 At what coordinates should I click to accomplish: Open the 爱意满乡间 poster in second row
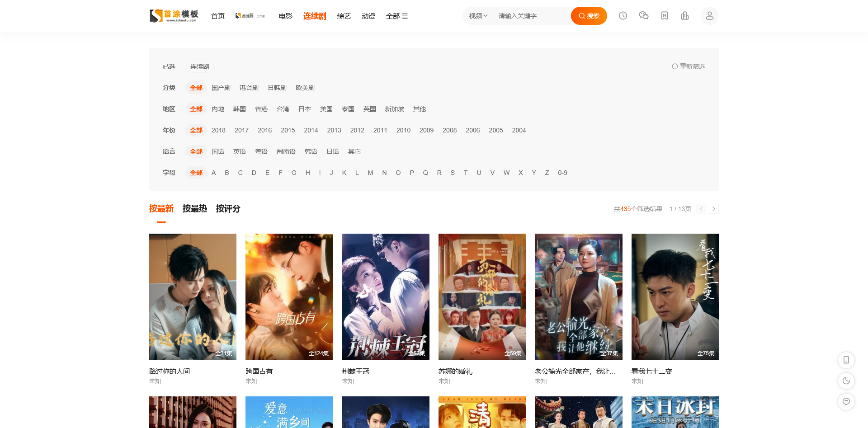tap(289, 412)
